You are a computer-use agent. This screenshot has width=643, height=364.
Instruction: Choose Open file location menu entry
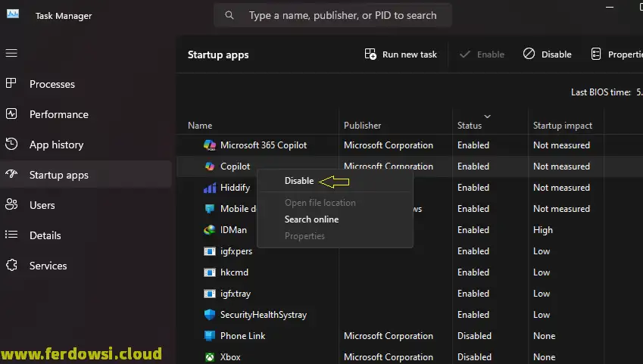click(x=320, y=203)
